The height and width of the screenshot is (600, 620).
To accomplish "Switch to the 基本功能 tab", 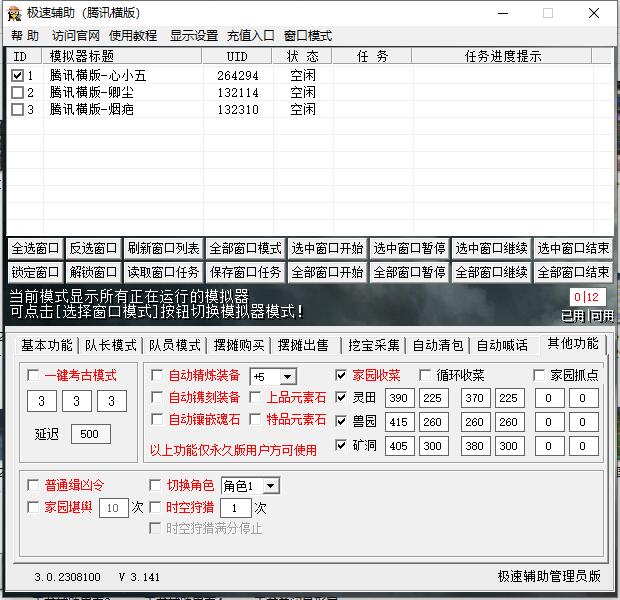I will 47,345.
